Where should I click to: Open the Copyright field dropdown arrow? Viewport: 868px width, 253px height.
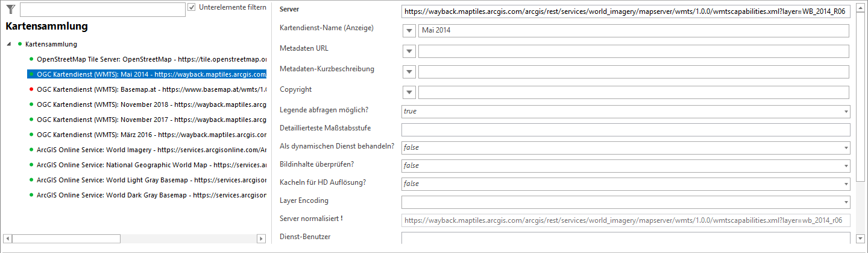tap(409, 92)
